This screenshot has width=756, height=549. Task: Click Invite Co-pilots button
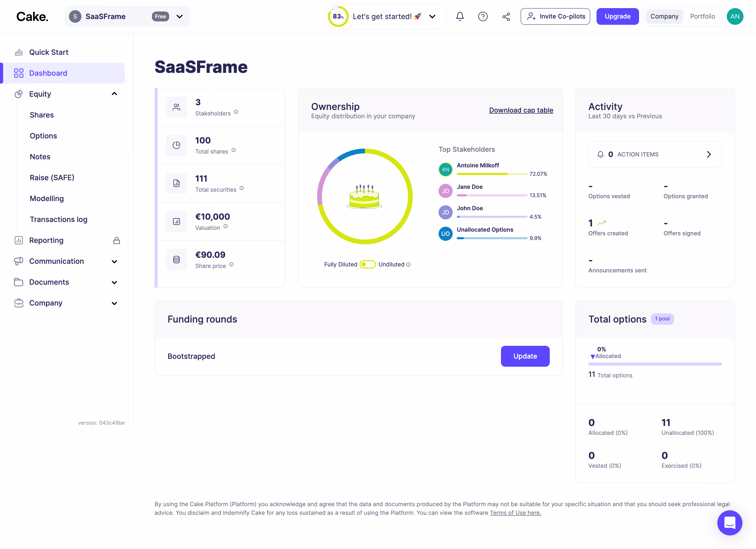click(555, 16)
